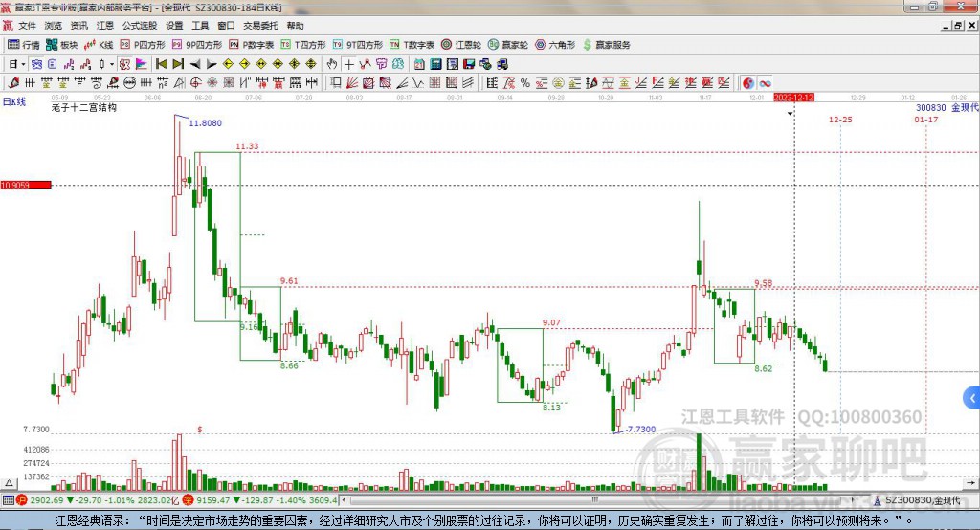Click the circled 金 golden ratio icon
The height and width of the screenshot is (530, 980).
click(558, 83)
